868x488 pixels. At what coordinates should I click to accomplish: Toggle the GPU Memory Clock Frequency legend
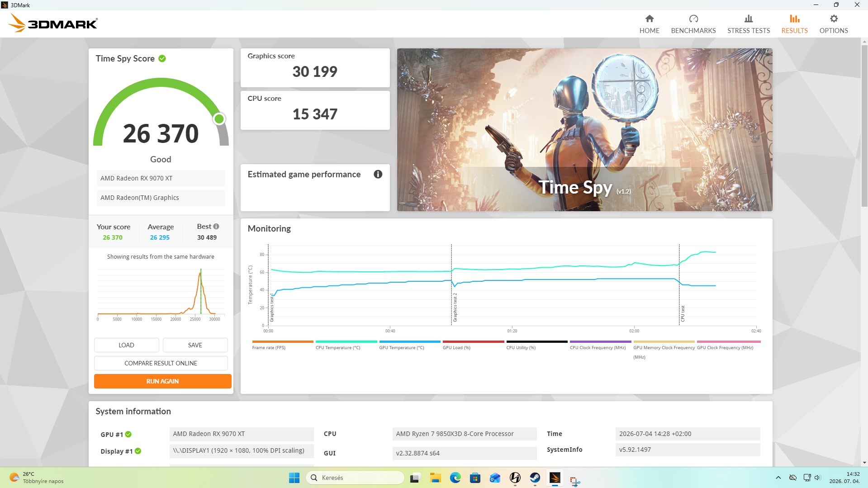point(664,350)
